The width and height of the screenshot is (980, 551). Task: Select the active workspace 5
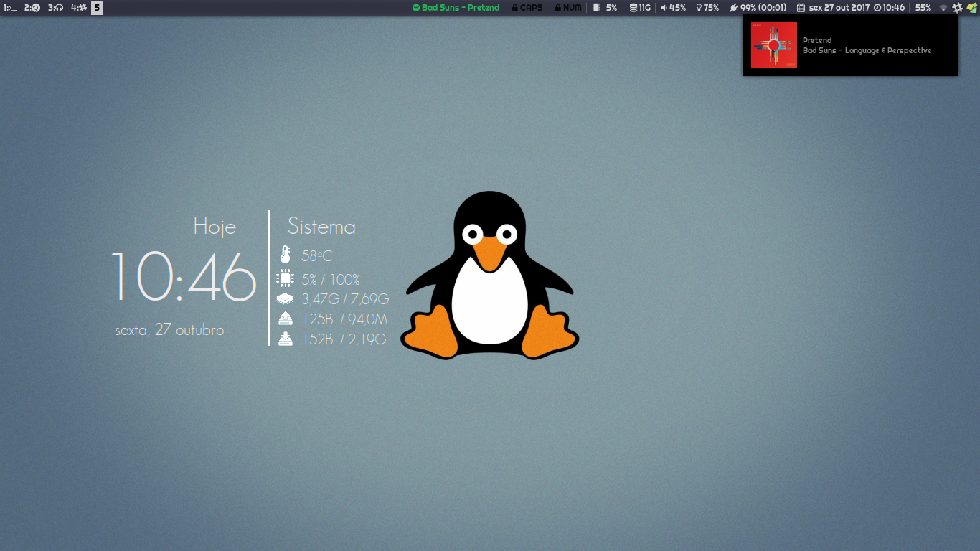point(97,8)
